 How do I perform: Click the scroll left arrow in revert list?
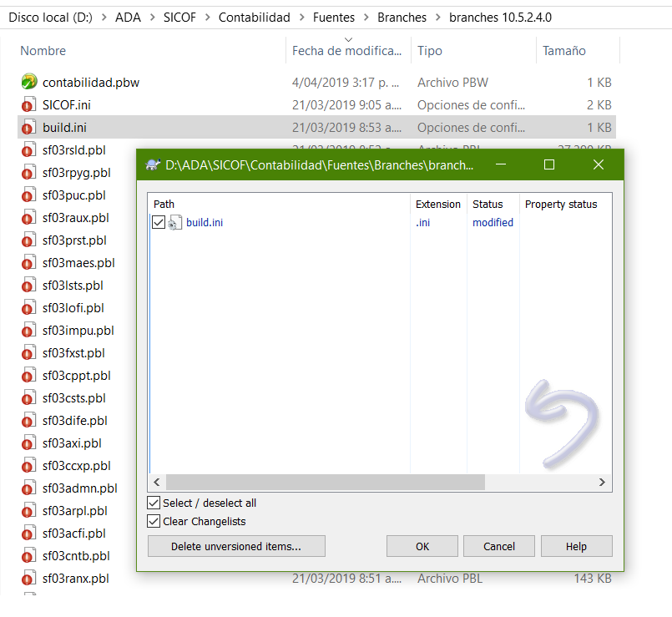(x=157, y=482)
